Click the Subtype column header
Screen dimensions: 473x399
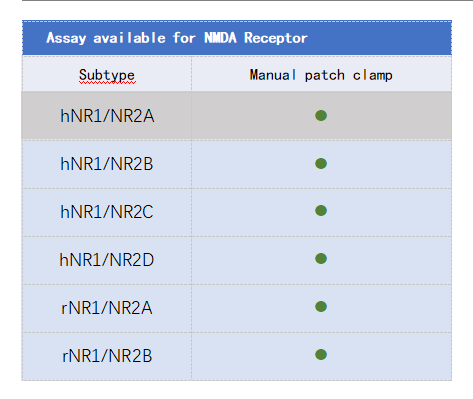(107, 74)
